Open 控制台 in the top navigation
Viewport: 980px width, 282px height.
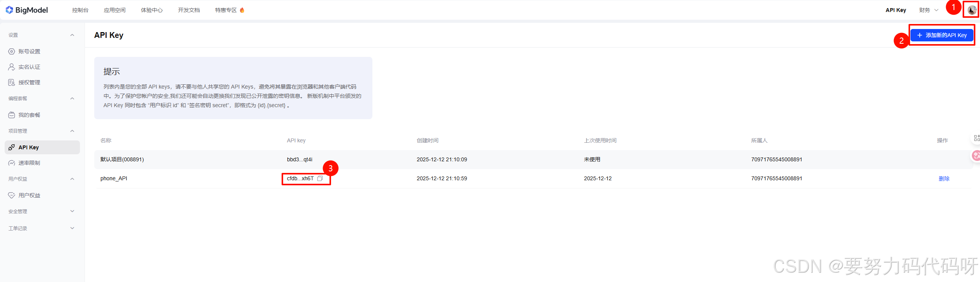[x=80, y=10]
